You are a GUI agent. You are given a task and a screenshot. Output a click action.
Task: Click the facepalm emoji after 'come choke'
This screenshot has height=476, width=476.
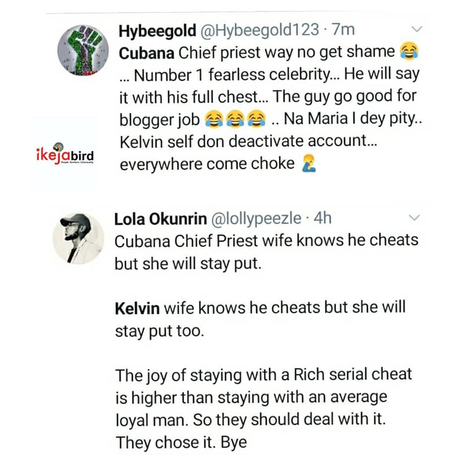click(x=309, y=164)
